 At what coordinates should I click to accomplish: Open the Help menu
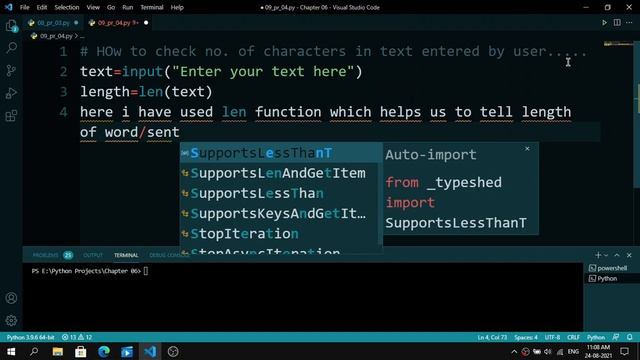[177, 7]
